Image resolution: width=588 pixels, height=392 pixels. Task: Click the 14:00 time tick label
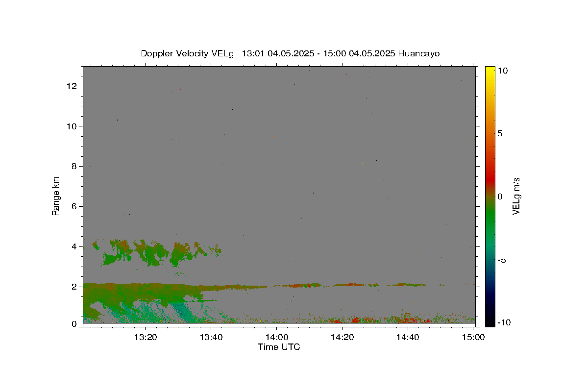pyautogui.click(x=276, y=337)
